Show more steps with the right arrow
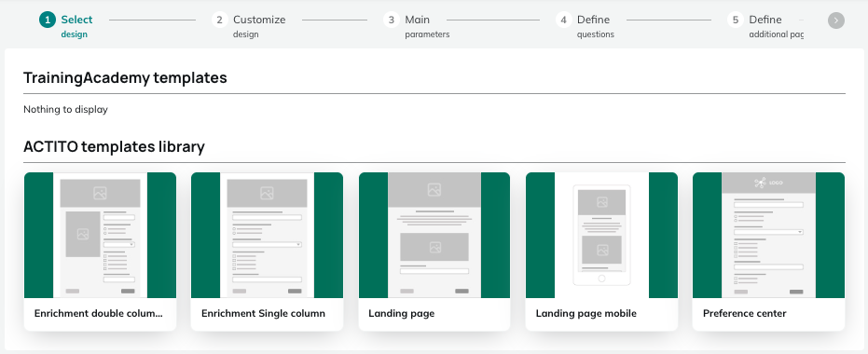Viewport: 868px width, 354px height. point(836,20)
